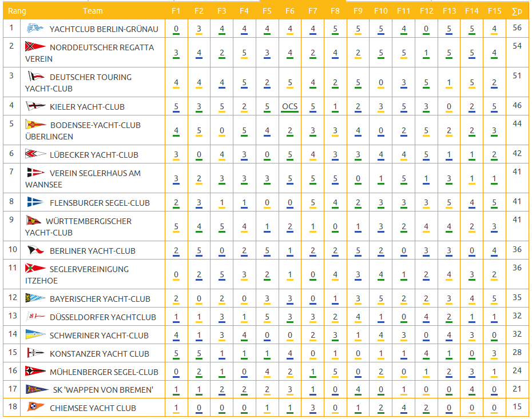Click the KIELER YACHT-CLUB team name
This screenshot has height=419, width=532.
coord(87,107)
